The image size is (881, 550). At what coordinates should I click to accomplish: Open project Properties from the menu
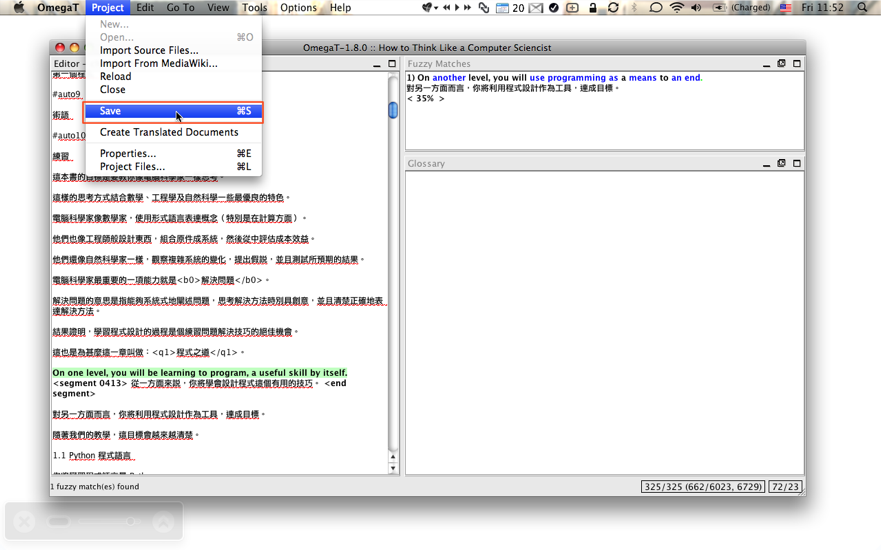[174, 153]
